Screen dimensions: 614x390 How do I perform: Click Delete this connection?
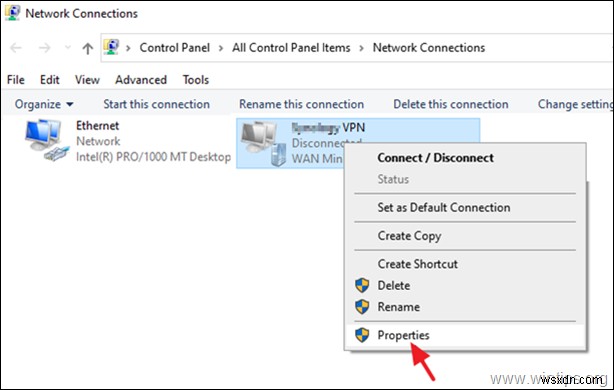tap(451, 105)
